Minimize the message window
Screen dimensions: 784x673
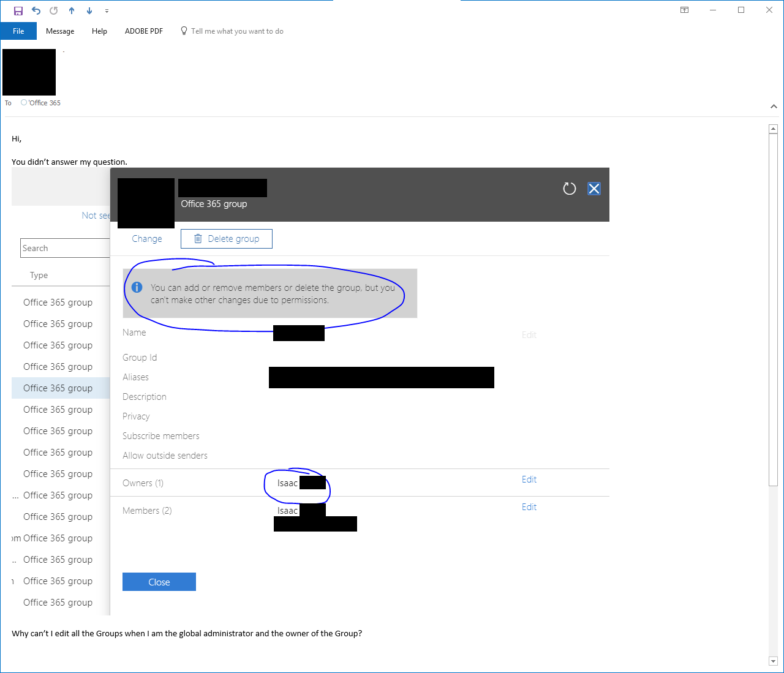(713, 10)
